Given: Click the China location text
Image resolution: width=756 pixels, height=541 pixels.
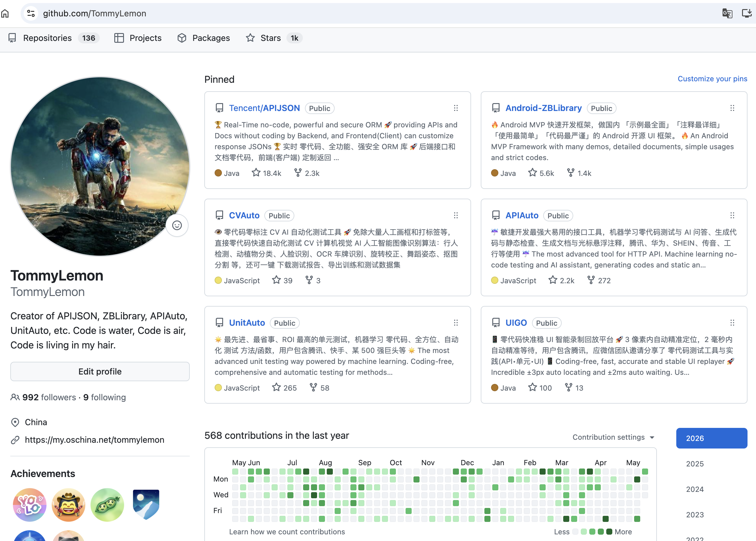Looking at the screenshot, I should click(36, 422).
